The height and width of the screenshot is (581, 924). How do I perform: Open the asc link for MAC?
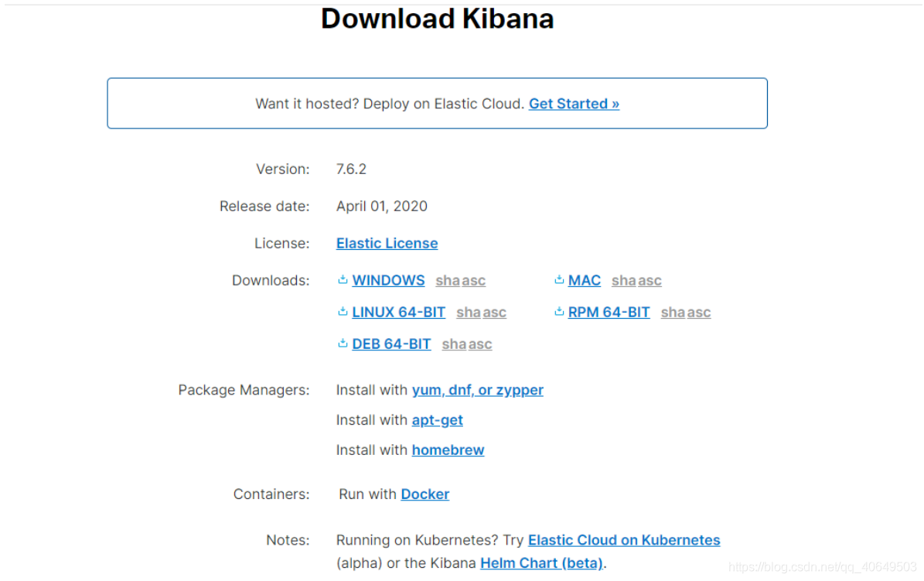tap(650, 281)
